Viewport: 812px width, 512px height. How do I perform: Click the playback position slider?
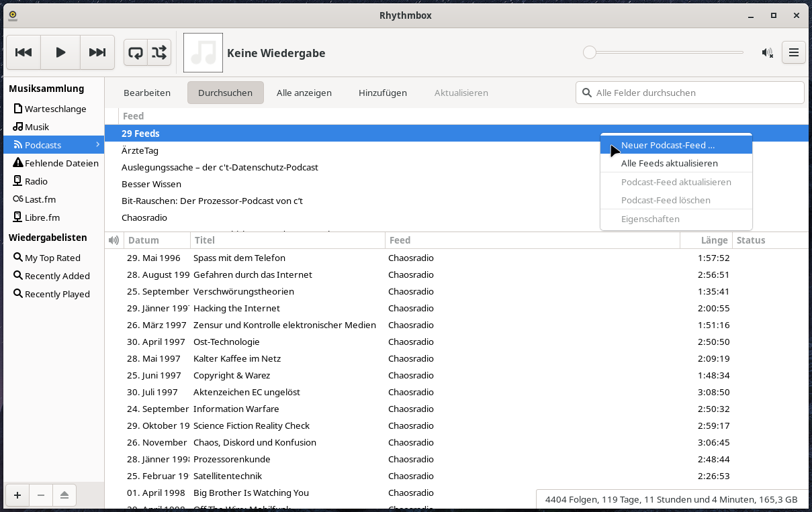click(x=665, y=52)
